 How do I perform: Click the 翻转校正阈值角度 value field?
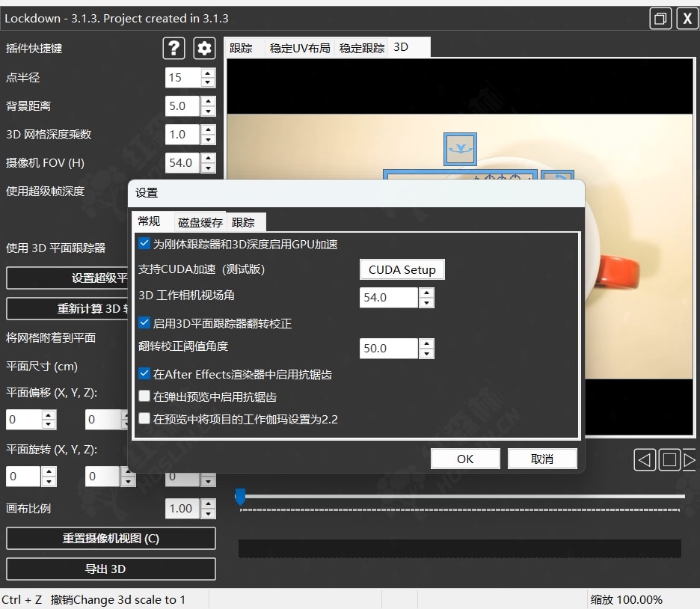point(388,349)
